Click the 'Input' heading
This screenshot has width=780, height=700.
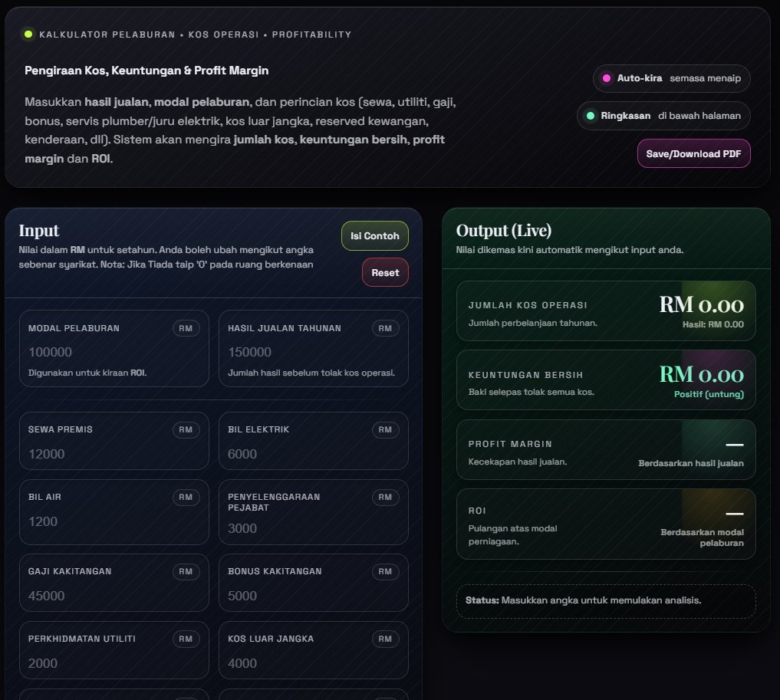point(39,231)
